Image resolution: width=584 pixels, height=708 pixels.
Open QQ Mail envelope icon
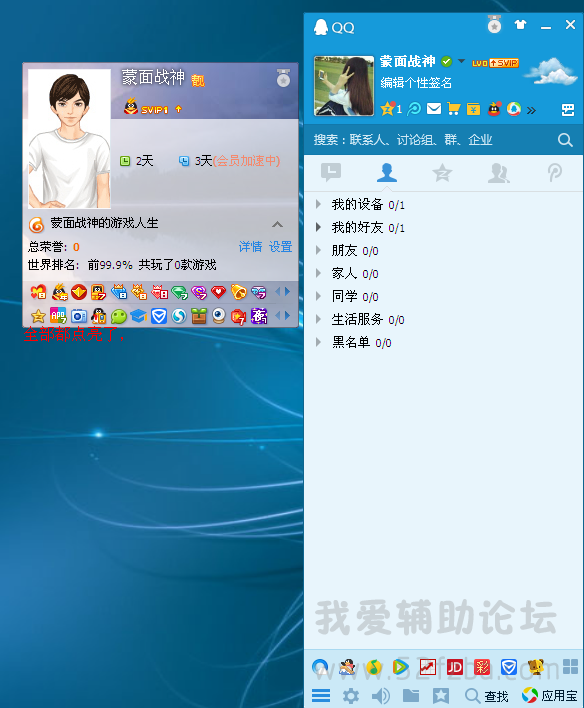(434, 109)
